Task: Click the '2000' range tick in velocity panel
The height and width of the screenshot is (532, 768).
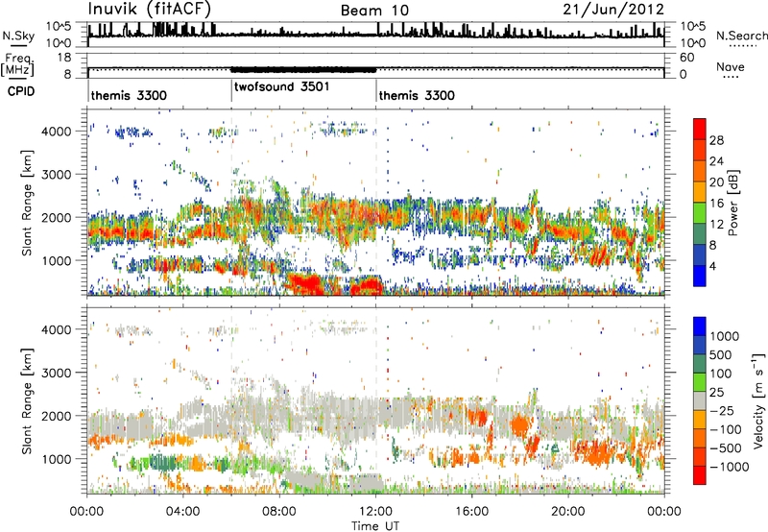Action: pos(56,416)
